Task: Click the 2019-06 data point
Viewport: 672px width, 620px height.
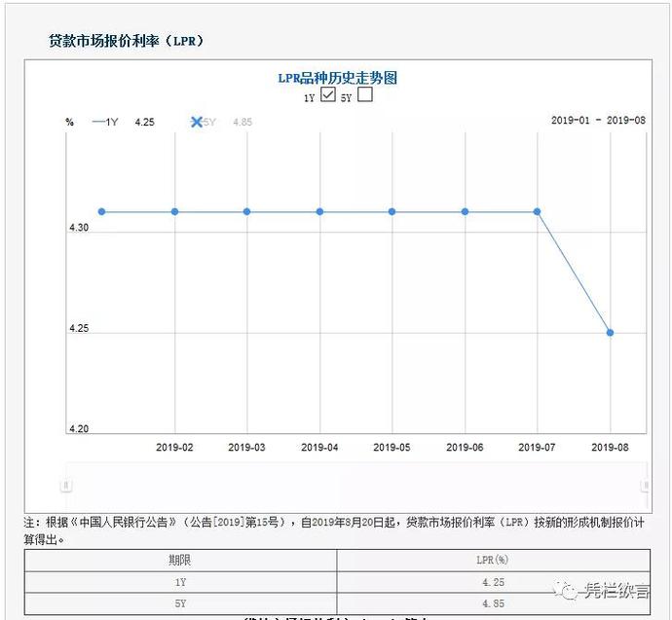Action: 465,211
